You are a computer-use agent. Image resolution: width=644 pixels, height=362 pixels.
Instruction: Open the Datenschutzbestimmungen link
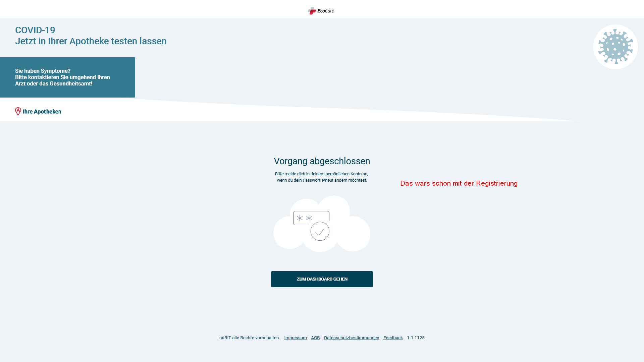click(351, 338)
